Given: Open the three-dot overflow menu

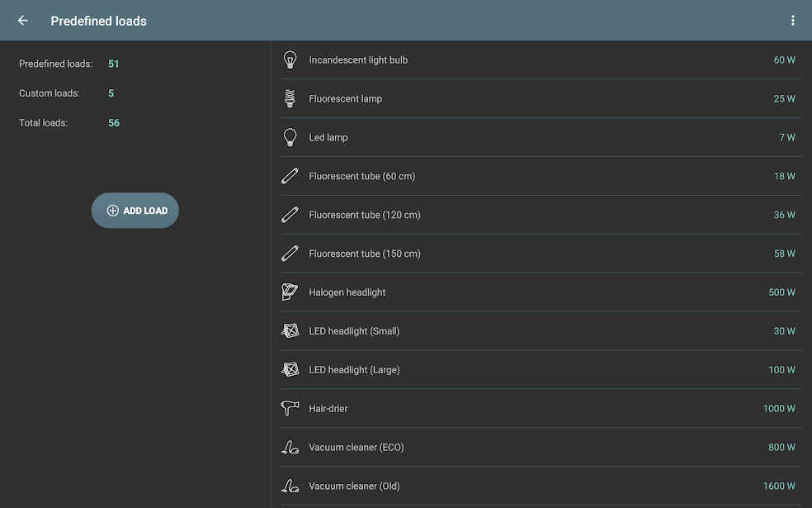Looking at the screenshot, I should coord(792,21).
